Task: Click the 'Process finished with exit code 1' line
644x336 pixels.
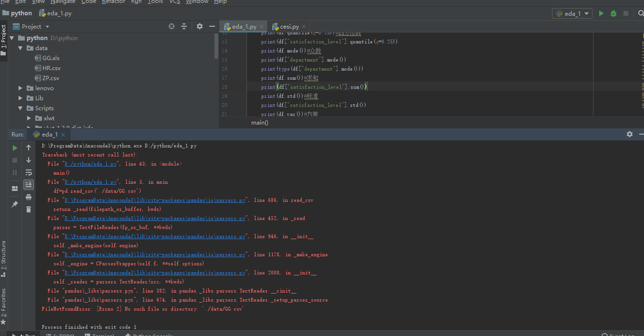Action: [x=89, y=327]
